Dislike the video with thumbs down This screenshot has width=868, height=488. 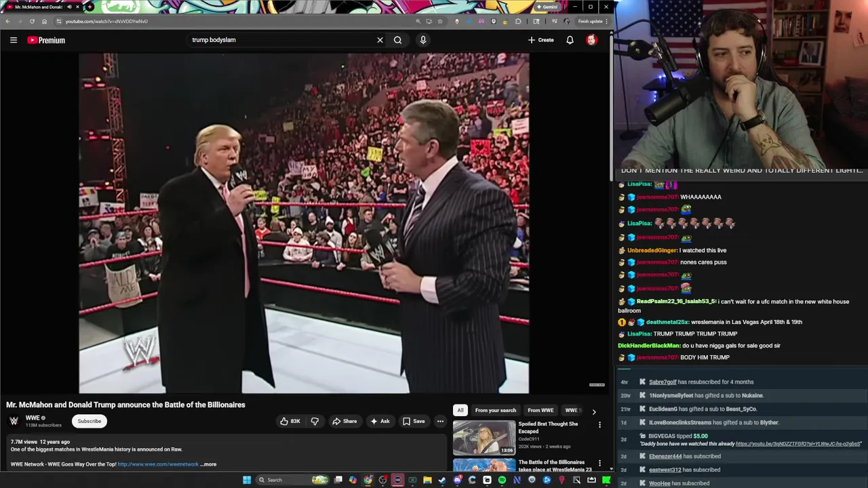click(x=315, y=421)
